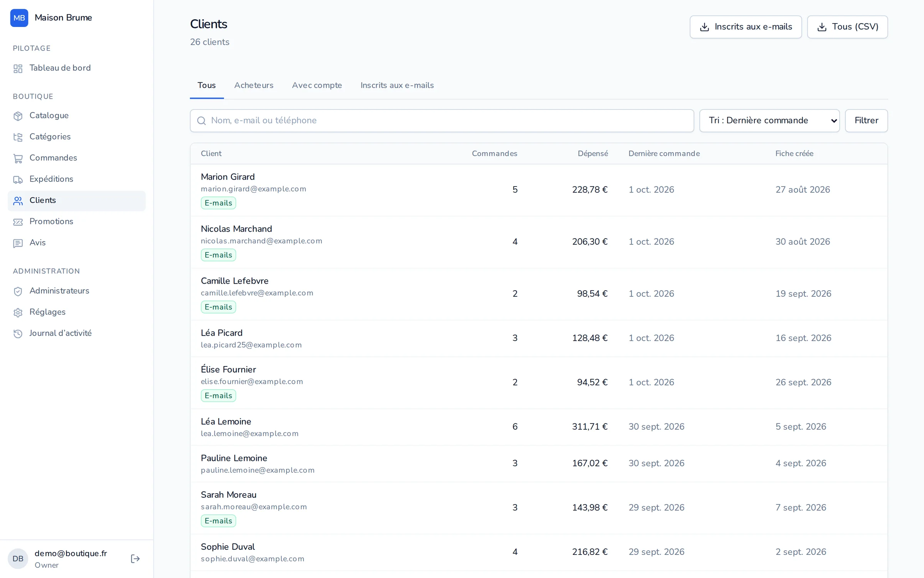The image size is (924, 578).
Task: Switch to the Acheteurs tab
Action: pyautogui.click(x=254, y=86)
